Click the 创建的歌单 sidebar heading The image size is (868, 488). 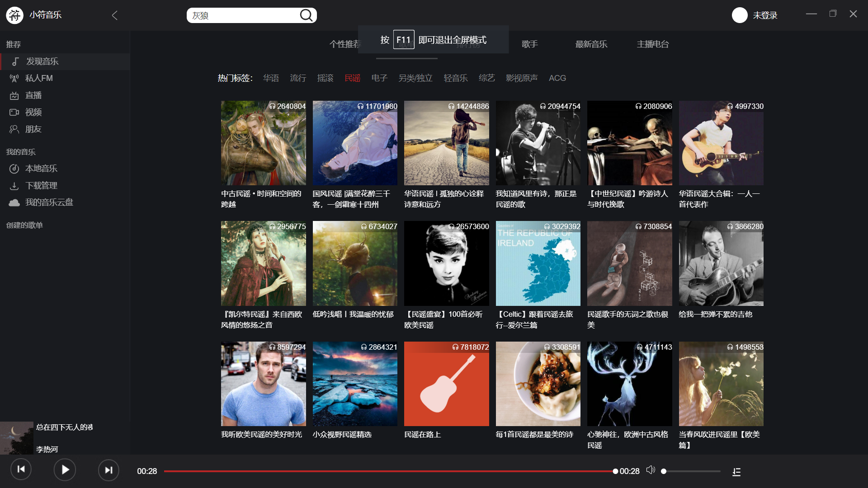pyautogui.click(x=24, y=225)
